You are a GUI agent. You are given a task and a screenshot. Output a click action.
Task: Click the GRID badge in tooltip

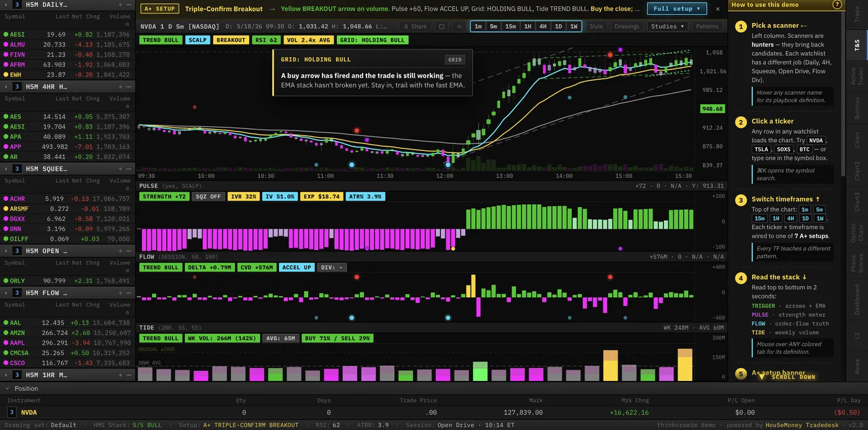pyautogui.click(x=455, y=60)
